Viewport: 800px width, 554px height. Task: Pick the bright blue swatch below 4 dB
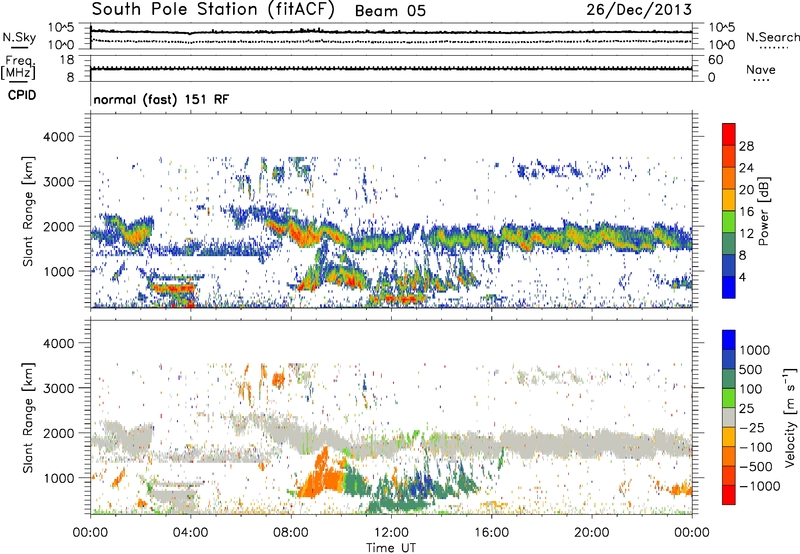[x=729, y=287]
